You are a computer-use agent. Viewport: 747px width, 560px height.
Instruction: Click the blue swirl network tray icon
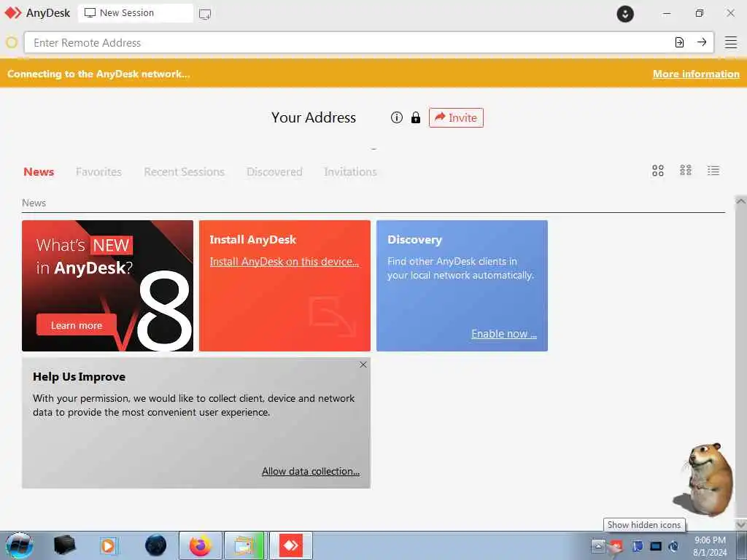(673, 546)
